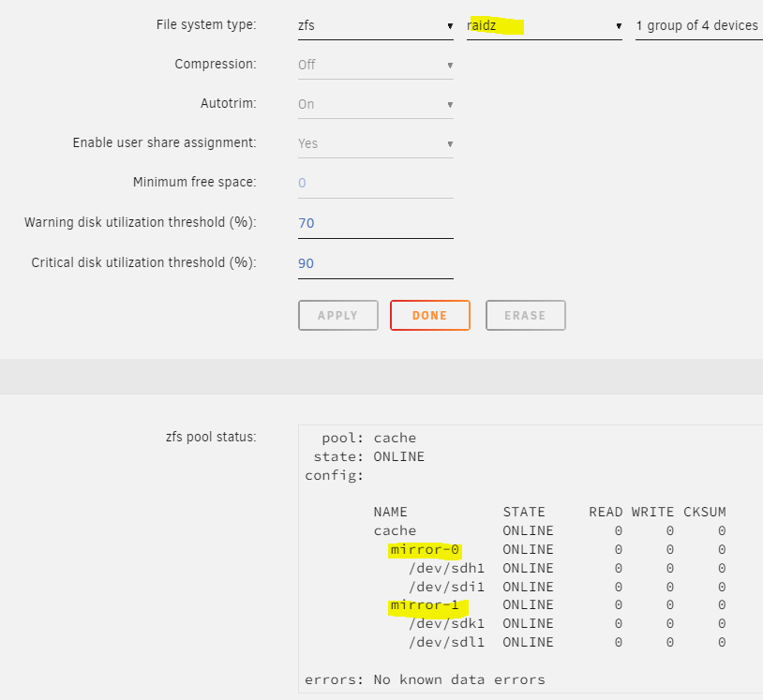The image size is (763, 700).
Task: Click the '/dev/sdh1' device entry
Action: click(x=447, y=568)
